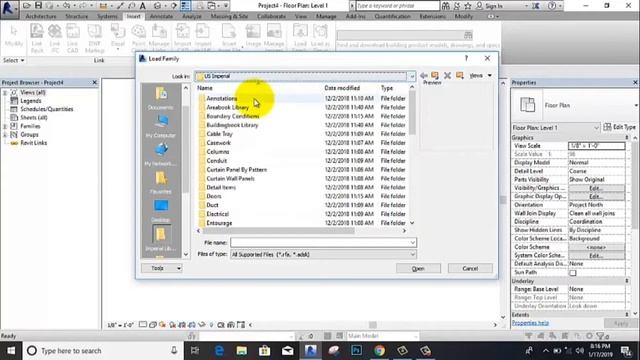Click Edit Type in Properties panel

click(x=620, y=127)
